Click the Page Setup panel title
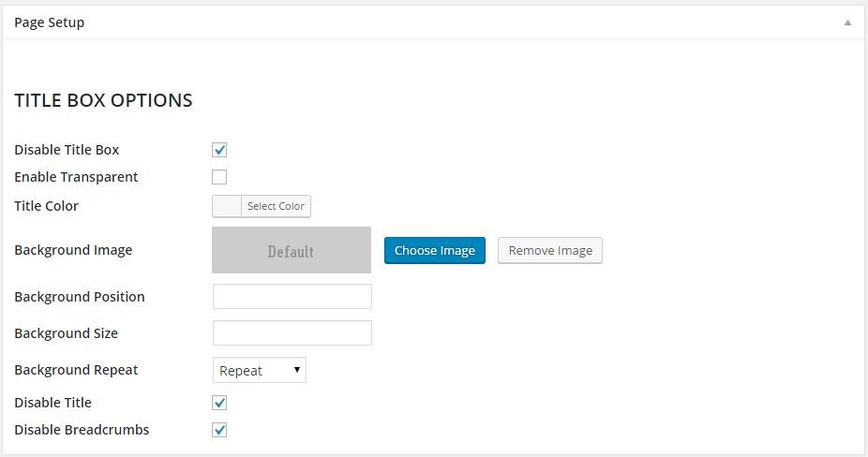This screenshot has width=868, height=457. [50, 22]
